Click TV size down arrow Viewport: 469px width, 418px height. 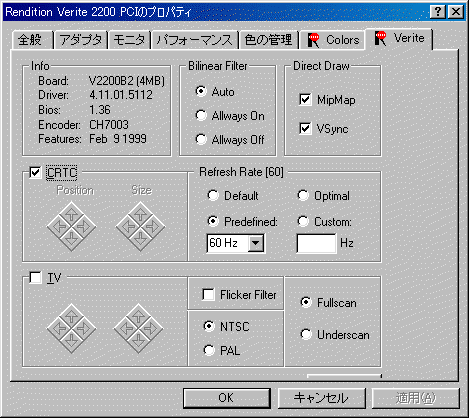138,340
